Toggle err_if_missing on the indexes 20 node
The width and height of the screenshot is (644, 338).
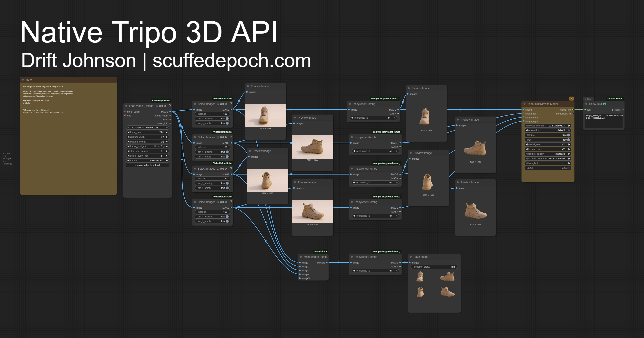point(212,183)
